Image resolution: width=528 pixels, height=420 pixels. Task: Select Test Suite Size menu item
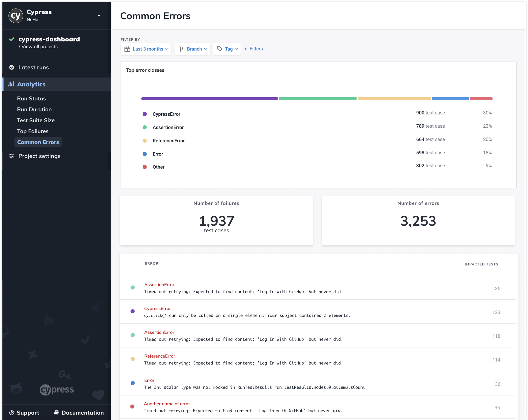[x=36, y=120]
